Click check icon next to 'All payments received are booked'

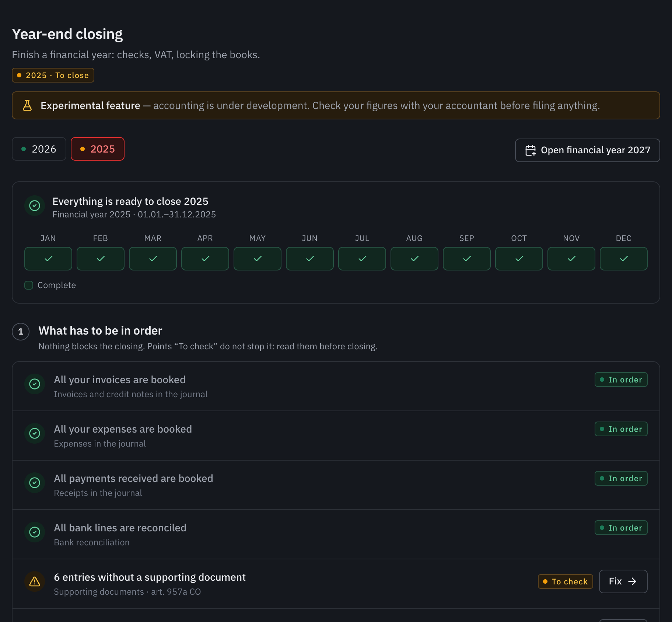point(35,483)
